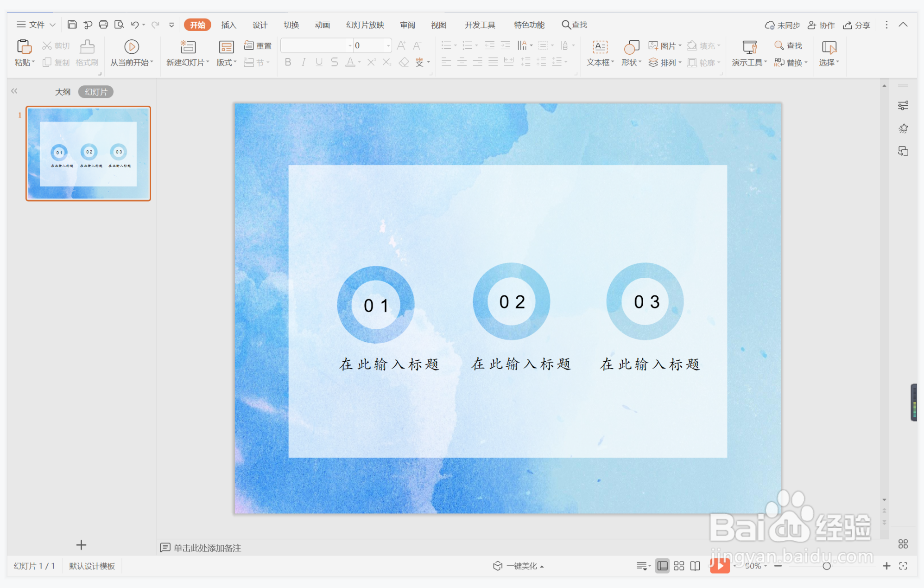Start slideshow from current slide 从当前开始

(131, 52)
